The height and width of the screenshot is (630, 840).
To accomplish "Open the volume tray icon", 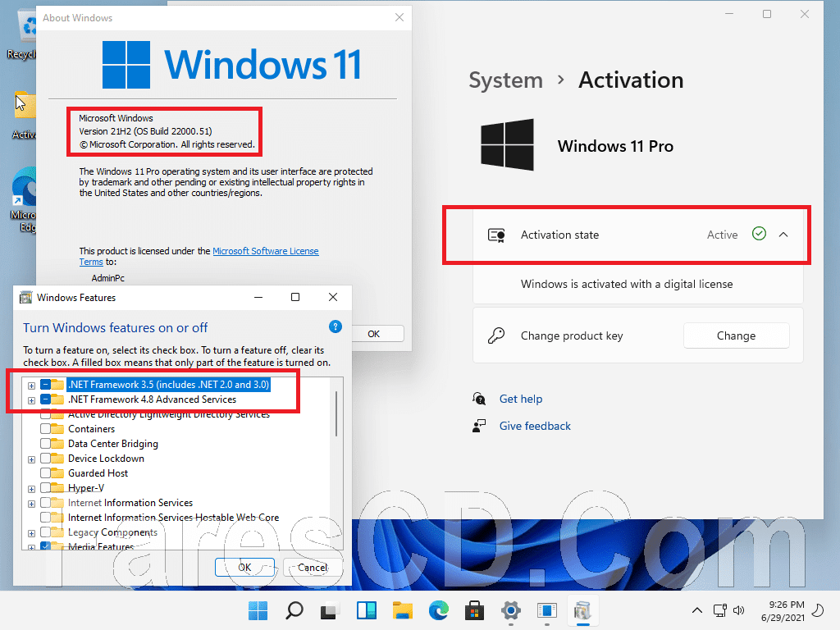I will click(x=739, y=610).
